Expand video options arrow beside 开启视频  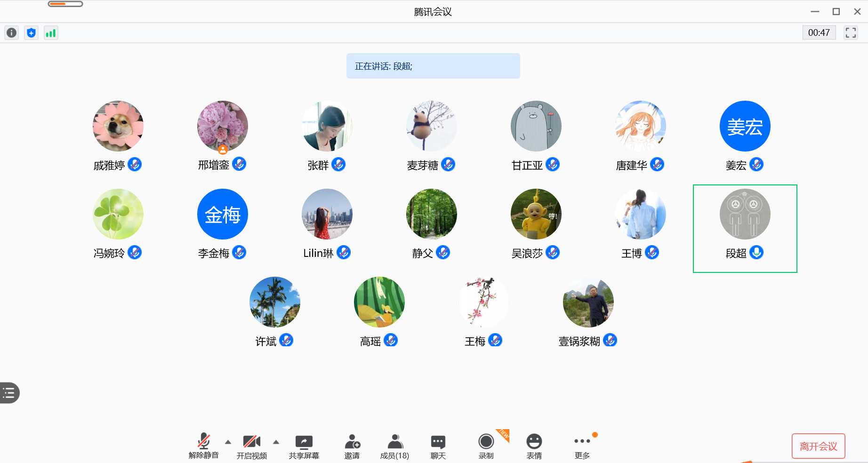coord(276,442)
